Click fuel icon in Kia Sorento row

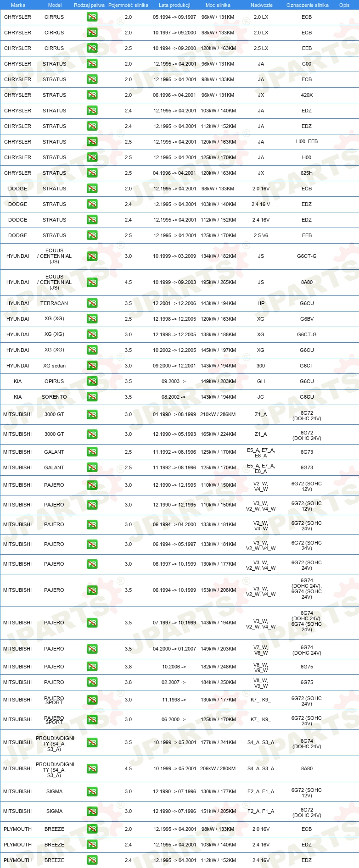click(92, 397)
